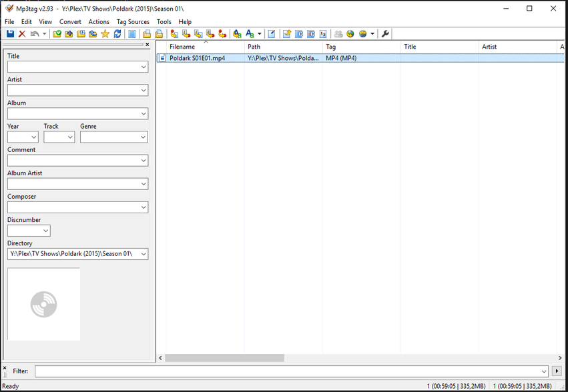The height and width of the screenshot is (392, 568).
Task: Click the Export toolbar icon
Action: click(x=287, y=33)
